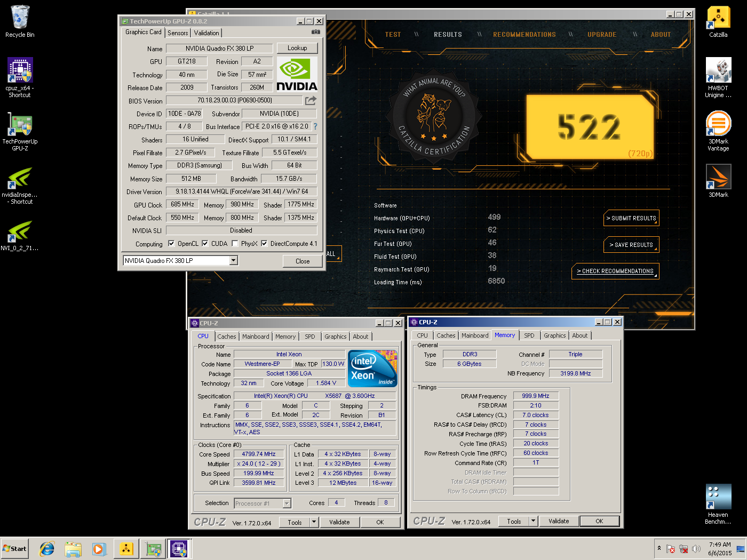This screenshot has width=747, height=560.
Task: Open the nvidiaInspector shortcut on the desktop
Action: (x=20, y=185)
